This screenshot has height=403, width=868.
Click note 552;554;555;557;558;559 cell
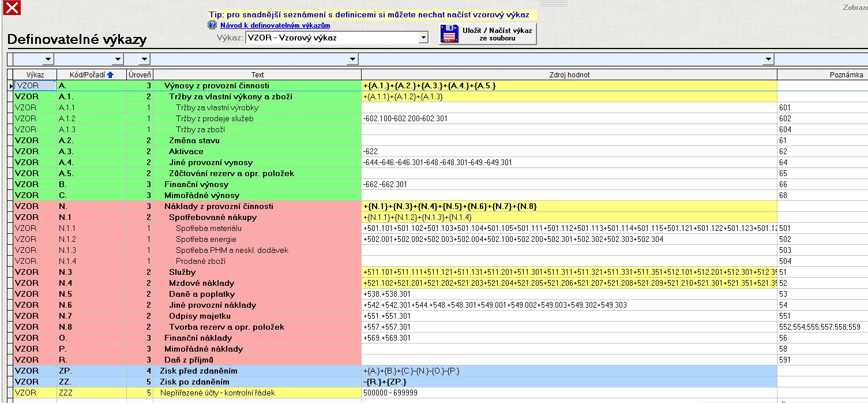[x=822, y=327]
